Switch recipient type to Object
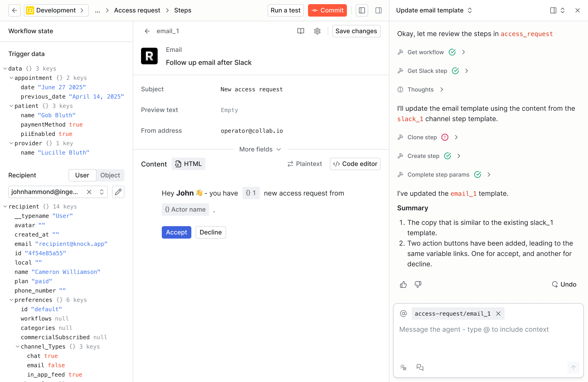588x382 pixels. coord(110,175)
